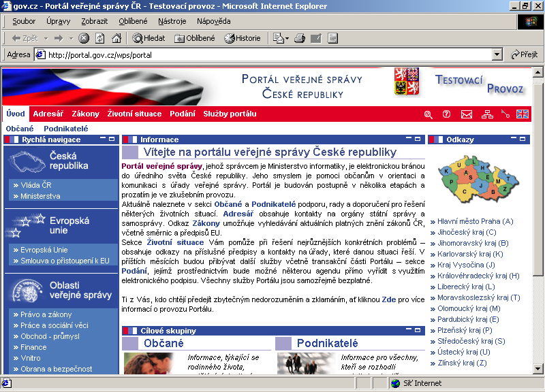Switch to English via British flag icon
The height and width of the screenshot is (392, 545).
coord(523,114)
